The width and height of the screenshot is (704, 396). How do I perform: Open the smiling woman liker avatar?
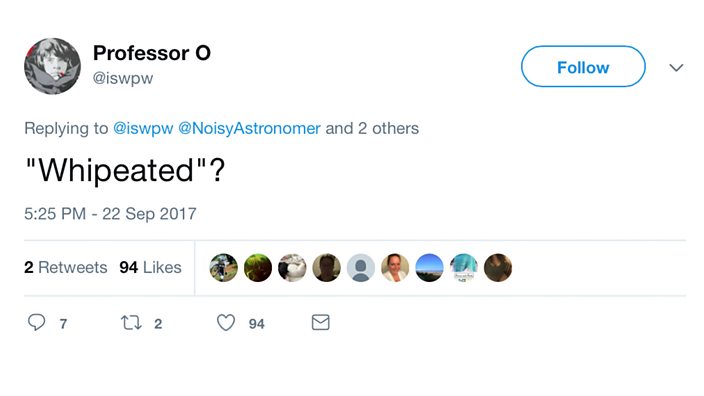395,268
